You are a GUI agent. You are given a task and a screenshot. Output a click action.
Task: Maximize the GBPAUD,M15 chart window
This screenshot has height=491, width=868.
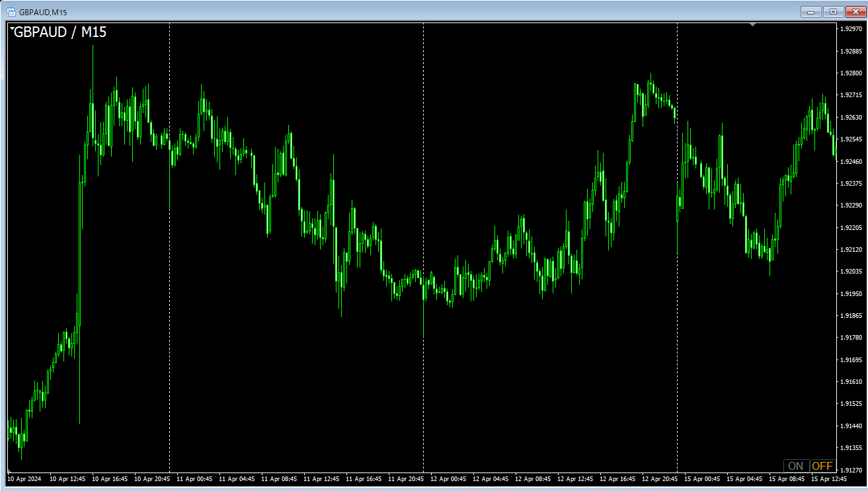pyautogui.click(x=832, y=11)
